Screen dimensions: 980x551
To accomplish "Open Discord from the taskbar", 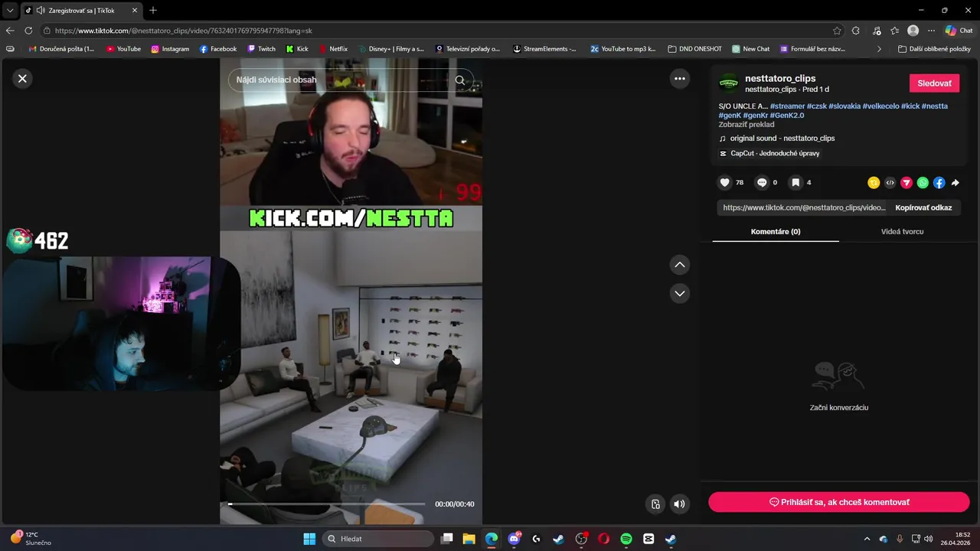I will 514,539.
